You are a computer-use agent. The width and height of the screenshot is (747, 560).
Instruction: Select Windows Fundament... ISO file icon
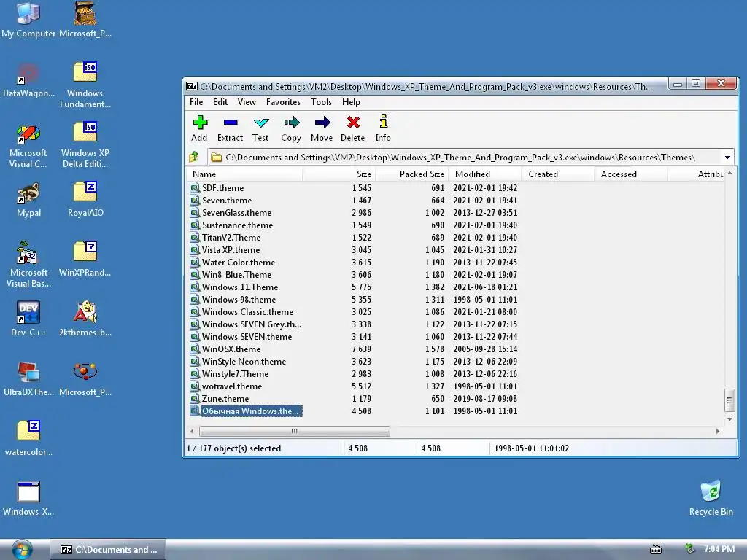point(85,85)
